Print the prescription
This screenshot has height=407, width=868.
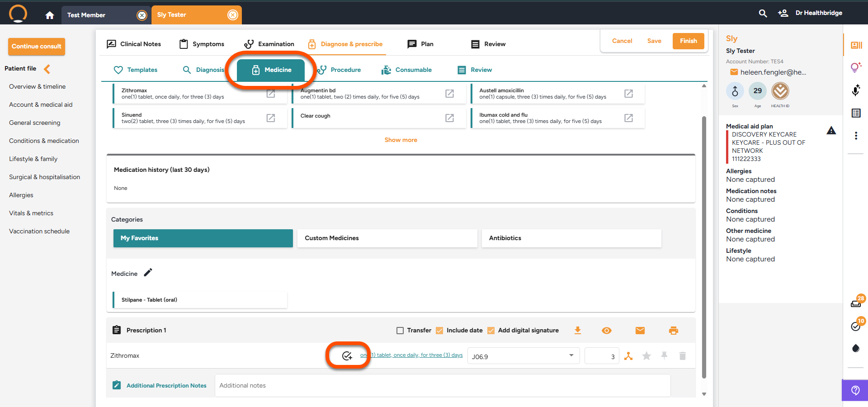(x=674, y=331)
